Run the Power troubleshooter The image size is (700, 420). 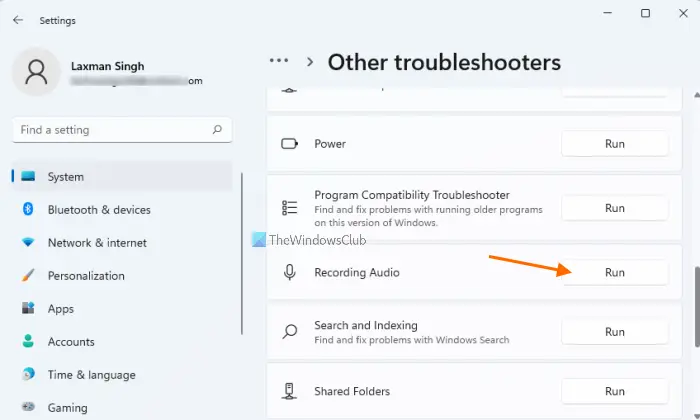[615, 144]
